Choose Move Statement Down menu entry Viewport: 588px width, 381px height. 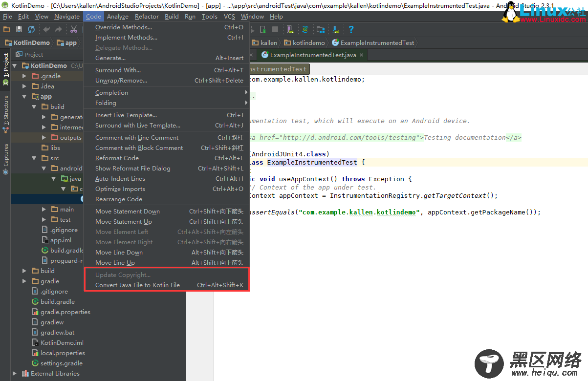point(166,212)
